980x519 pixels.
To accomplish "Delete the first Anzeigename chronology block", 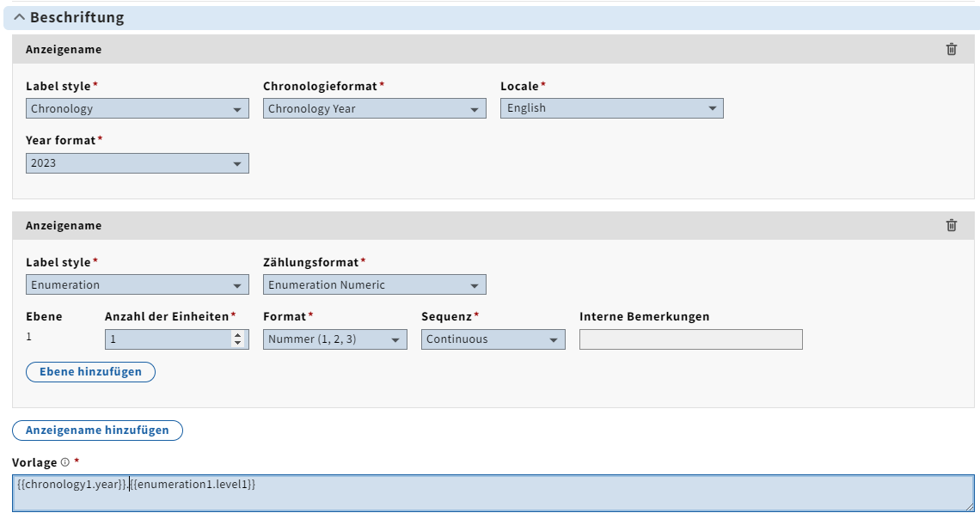I will (x=951, y=49).
